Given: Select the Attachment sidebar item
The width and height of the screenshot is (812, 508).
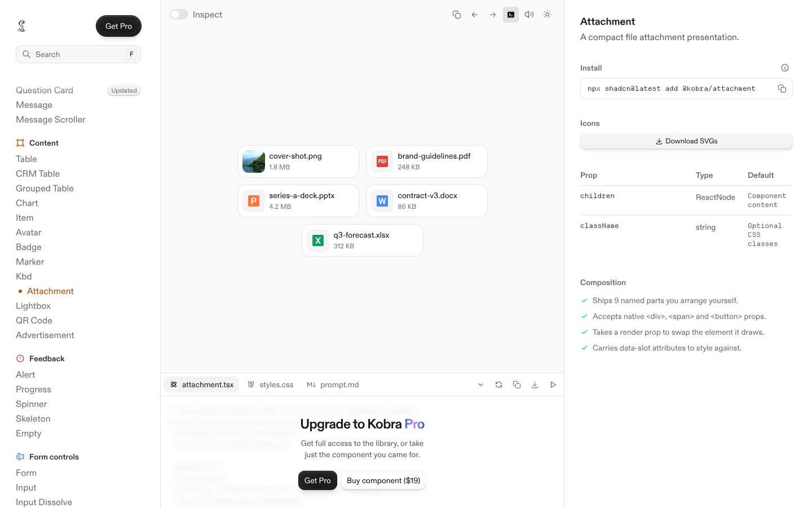Looking at the screenshot, I should (50, 291).
